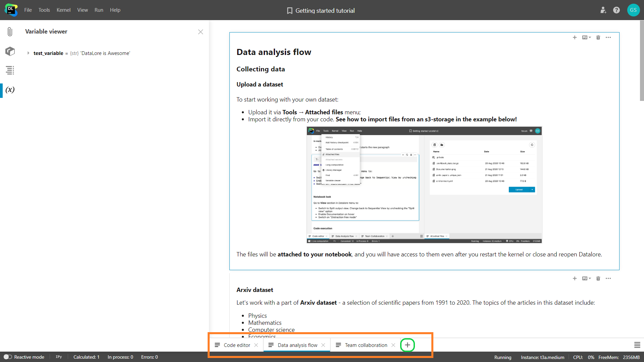644x362 pixels.
Task: Click the FreeMem: 2356MB status entry
Action: click(619, 357)
